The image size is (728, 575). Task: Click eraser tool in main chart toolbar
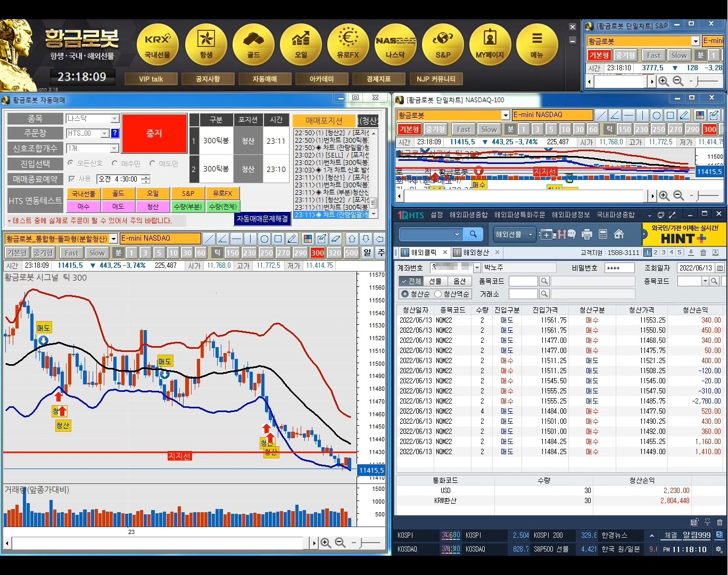click(x=335, y=239)
